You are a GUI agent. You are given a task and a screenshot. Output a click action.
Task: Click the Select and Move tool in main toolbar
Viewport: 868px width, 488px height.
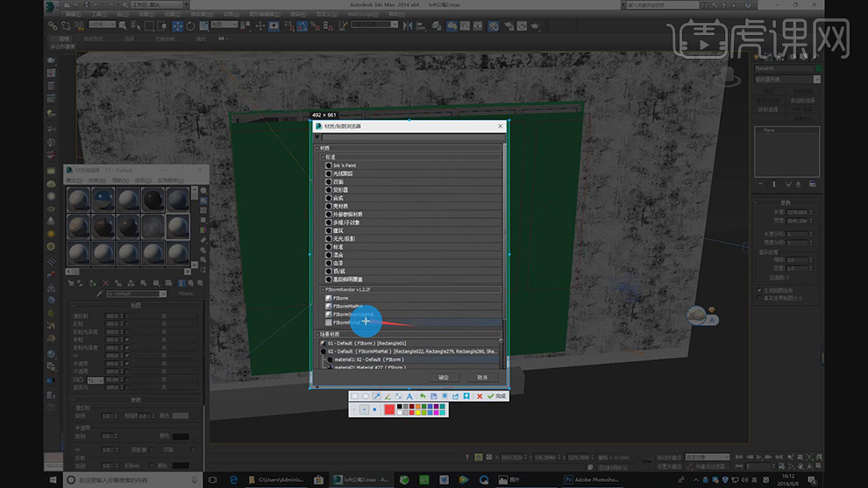click(x=177, y=25)
